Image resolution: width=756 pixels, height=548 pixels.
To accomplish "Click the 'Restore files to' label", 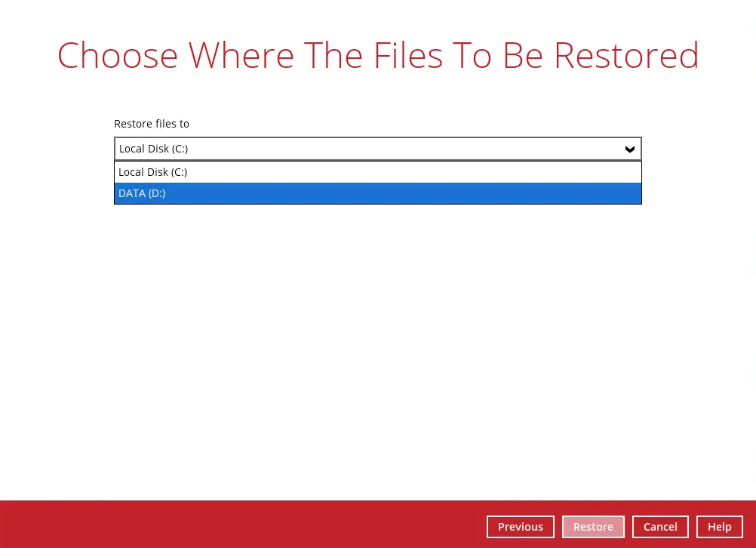I will pyautogui.click(x=152, y=124).
